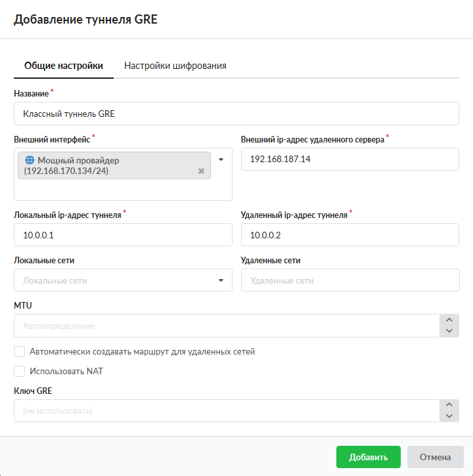Focus the external remote server IP field
The image size is (473, 476).
pos(349,159)
